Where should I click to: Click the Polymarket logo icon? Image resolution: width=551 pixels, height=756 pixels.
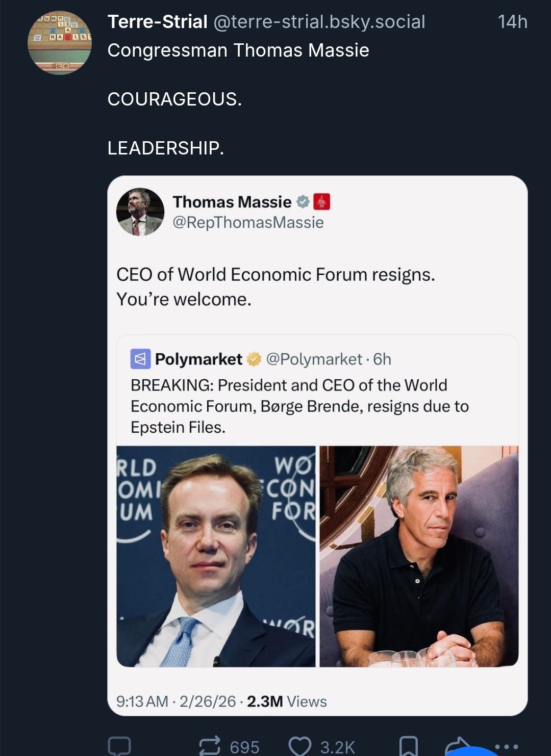pyautogui.click(x=140, y=359)
